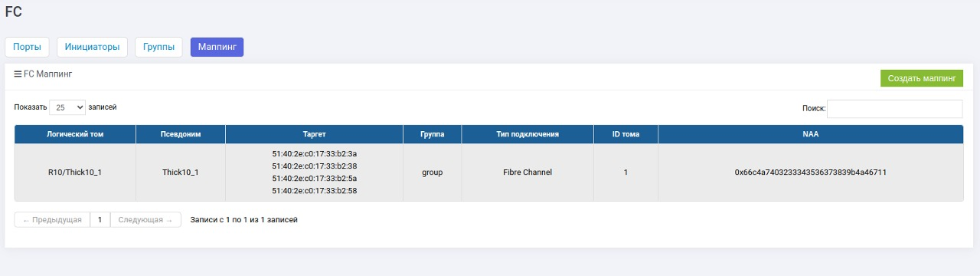Switch to the Инициаторы tab

[x=92, y=48]
